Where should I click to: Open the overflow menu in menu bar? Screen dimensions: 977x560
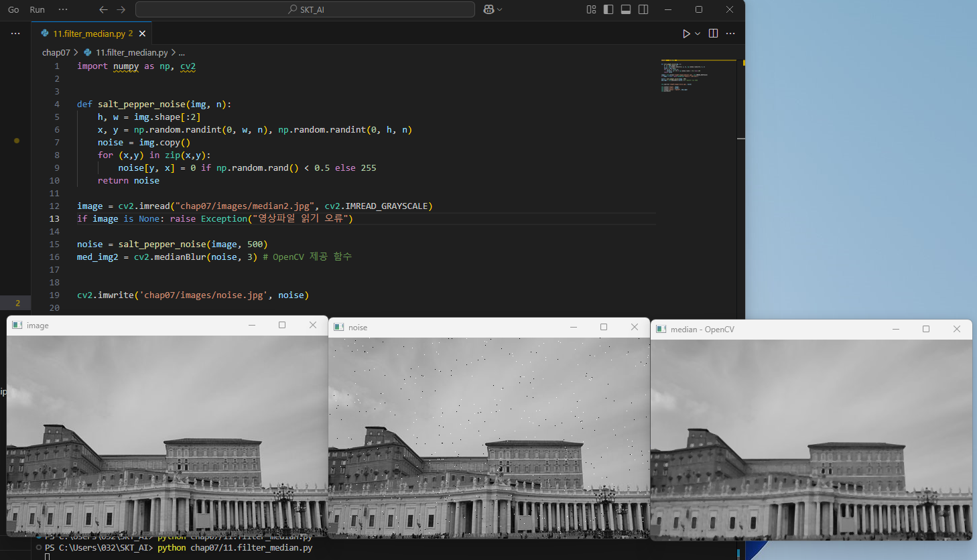click(x=63, y=9)
